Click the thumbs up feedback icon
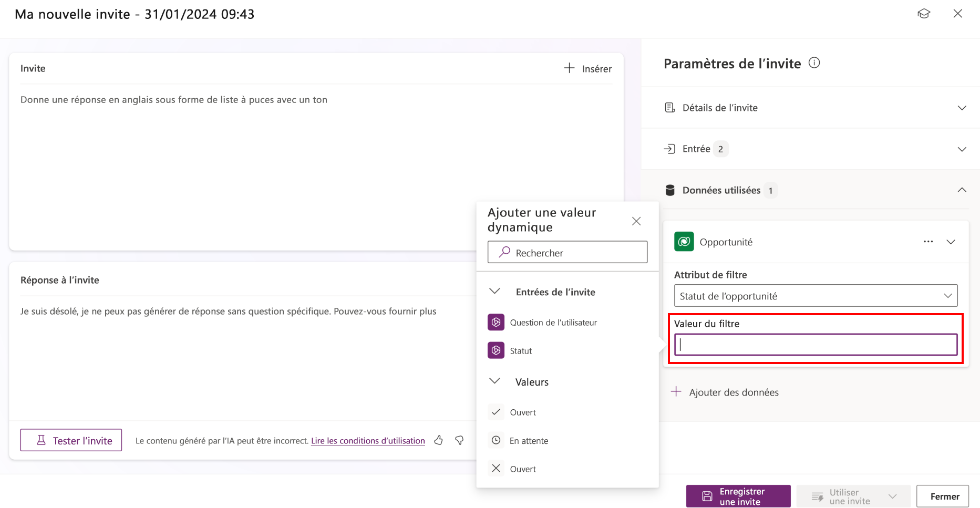This screenshot has height=508, width=980. [439, 440]
